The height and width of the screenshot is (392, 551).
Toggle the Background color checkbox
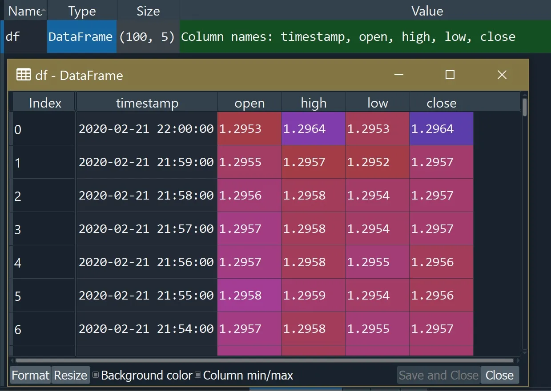coord(96,375)
